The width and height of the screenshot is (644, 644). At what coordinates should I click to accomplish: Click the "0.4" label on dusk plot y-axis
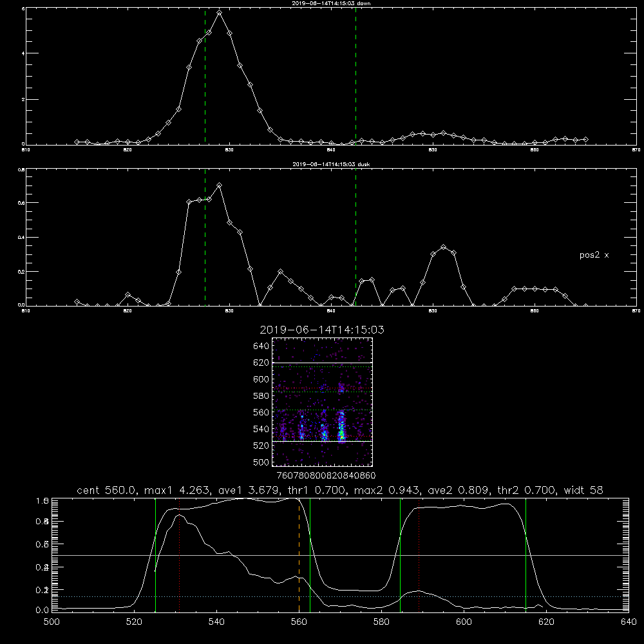(22, 238)
